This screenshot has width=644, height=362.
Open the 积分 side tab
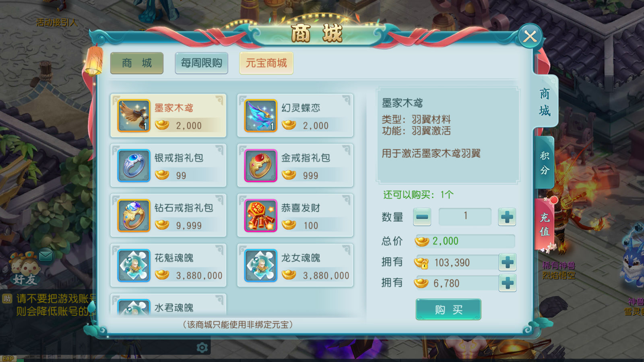[x=545, y=163]
